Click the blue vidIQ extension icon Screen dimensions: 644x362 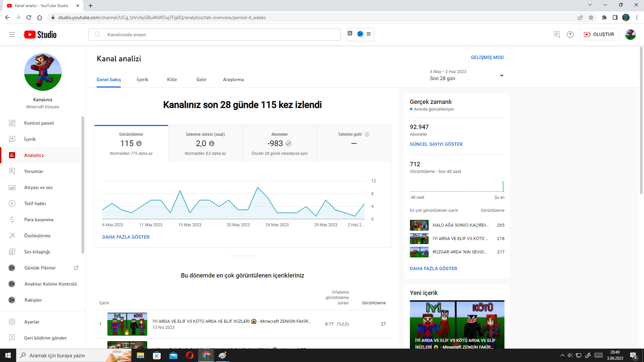[360, 34]
